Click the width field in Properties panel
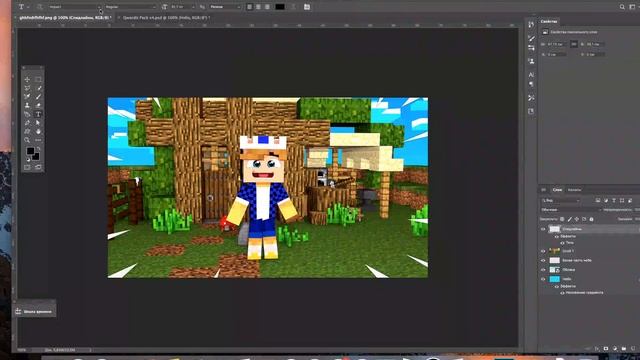 click(557, 44)
